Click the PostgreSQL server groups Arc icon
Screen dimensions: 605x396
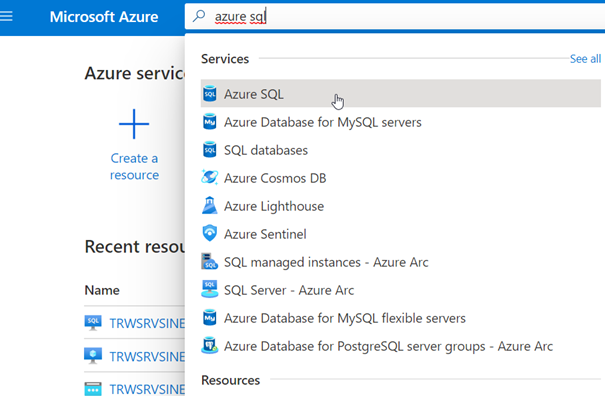coord(210,345)
